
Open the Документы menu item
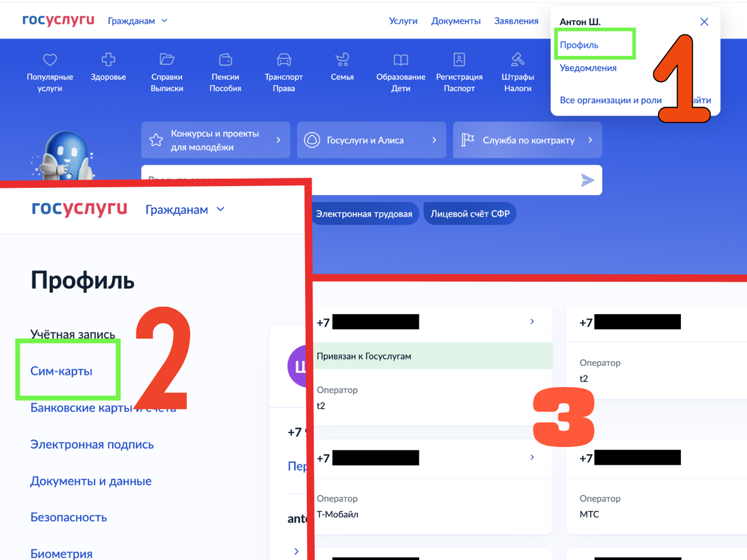[456, 21]
